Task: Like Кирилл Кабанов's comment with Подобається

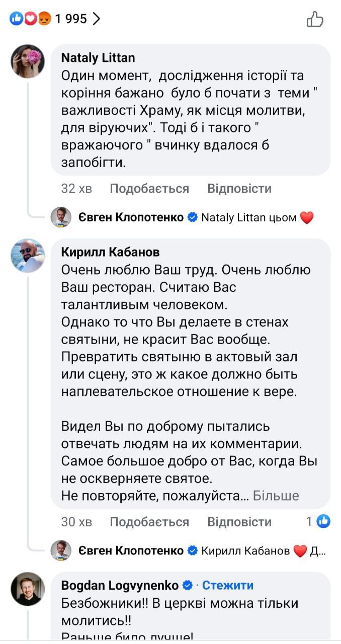Action: point(149,522)
